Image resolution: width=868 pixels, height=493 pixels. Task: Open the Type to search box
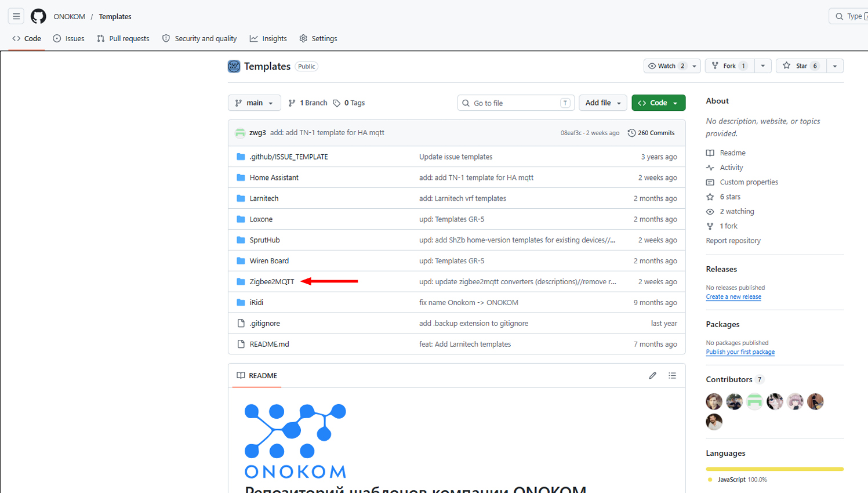[849, 16]
